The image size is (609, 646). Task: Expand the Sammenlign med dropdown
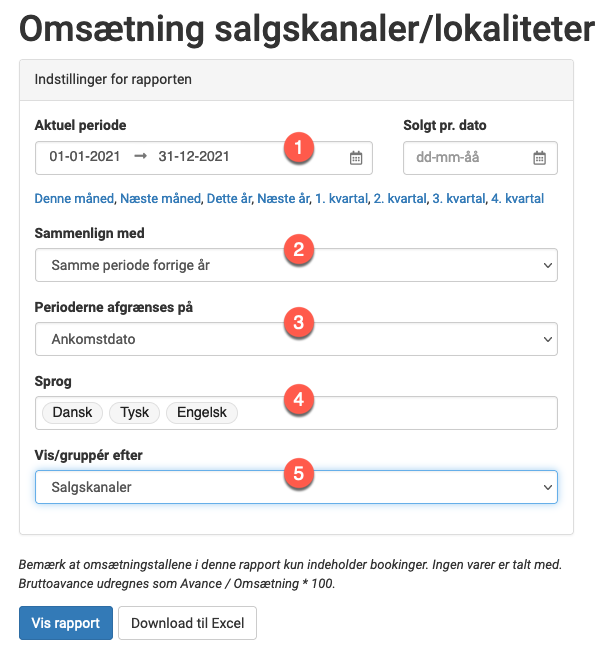click(x=296, y=265)
